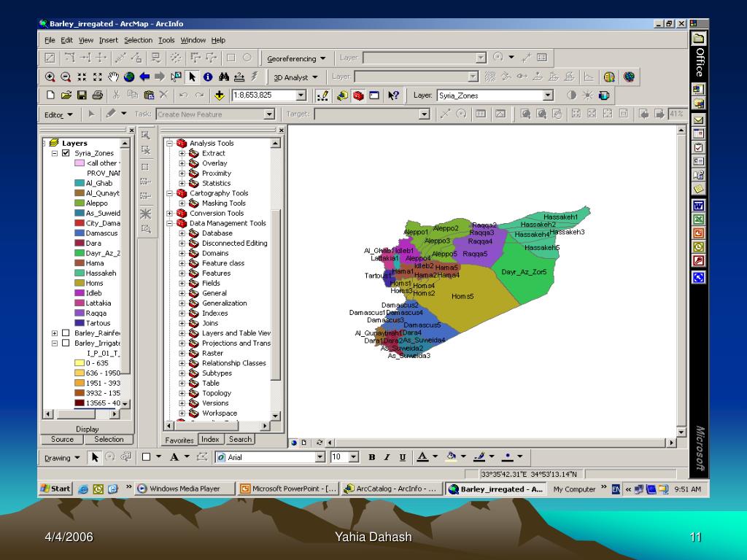Click the Add Data button
Screen dimensions: 747x560
pyautogui.click(x=219, y=96)
